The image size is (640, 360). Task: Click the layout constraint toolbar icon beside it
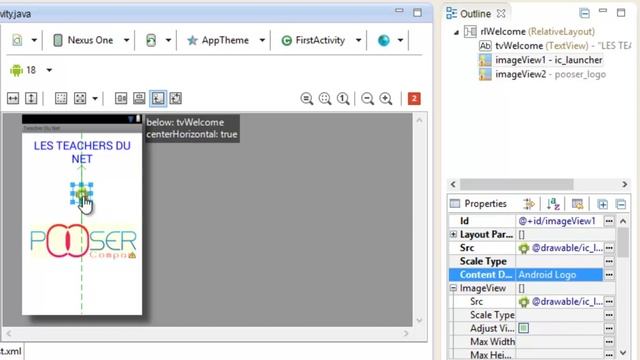139,98
